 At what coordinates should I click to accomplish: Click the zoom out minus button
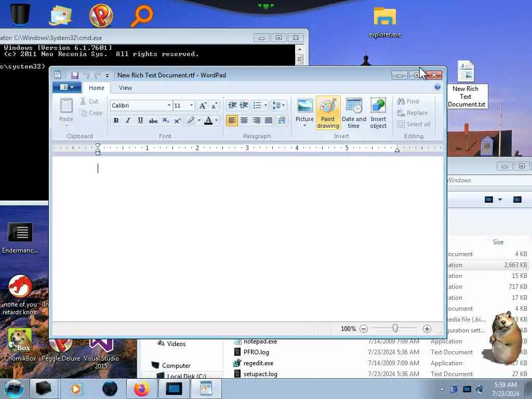click(x=364, y=328)
